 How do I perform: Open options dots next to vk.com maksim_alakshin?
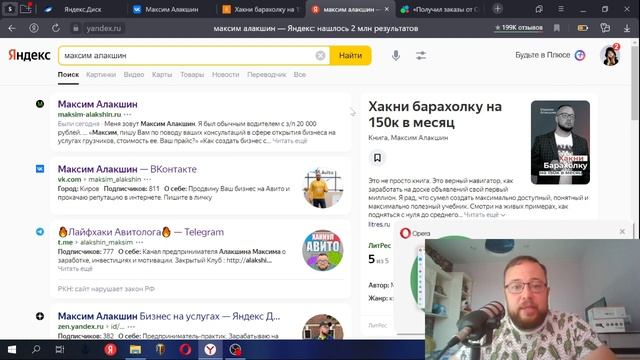point(147,179)
